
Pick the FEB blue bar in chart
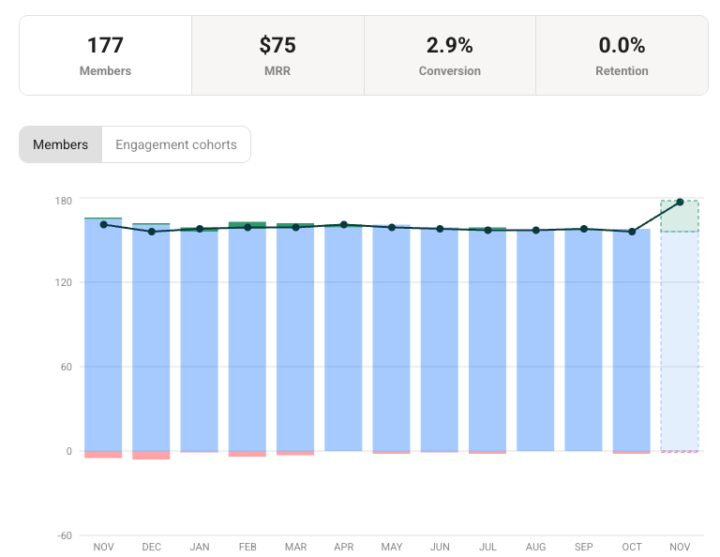[x=247, y=340]
